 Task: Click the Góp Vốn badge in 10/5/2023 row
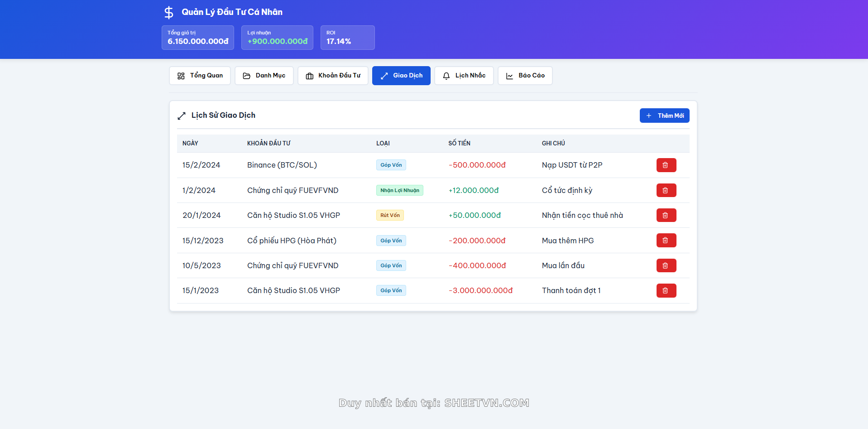click(x=391, y=265)
